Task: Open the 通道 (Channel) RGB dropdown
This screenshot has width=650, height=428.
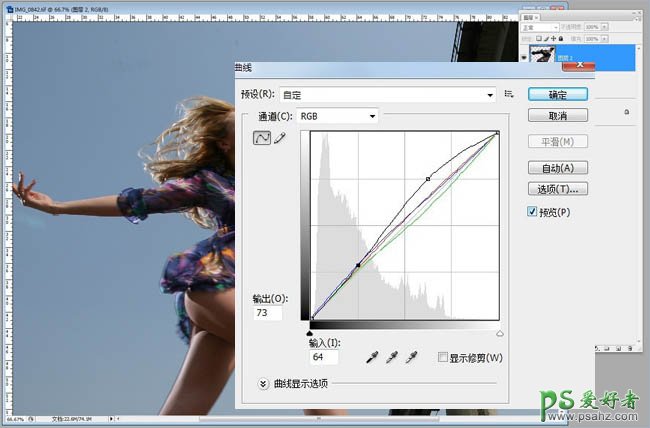Action: [x=338, y=117]
